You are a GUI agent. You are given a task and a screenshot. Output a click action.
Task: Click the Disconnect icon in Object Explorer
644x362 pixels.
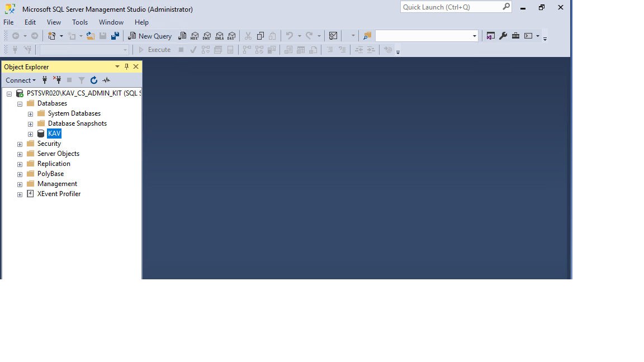coord(57,80)
